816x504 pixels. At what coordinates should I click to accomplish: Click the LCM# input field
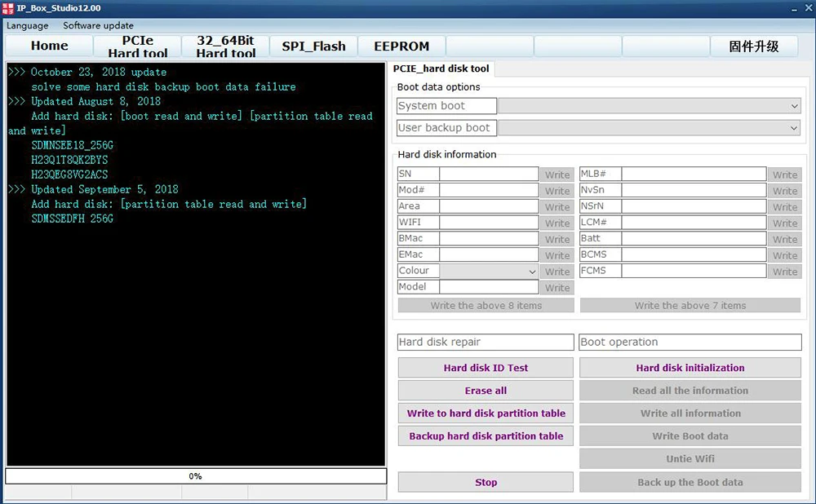[694, 223]
